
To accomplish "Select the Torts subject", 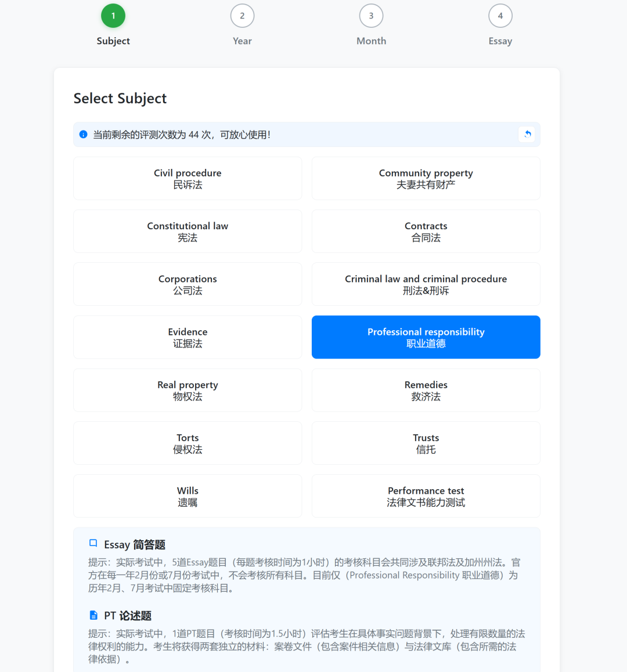I will point(188,443).
